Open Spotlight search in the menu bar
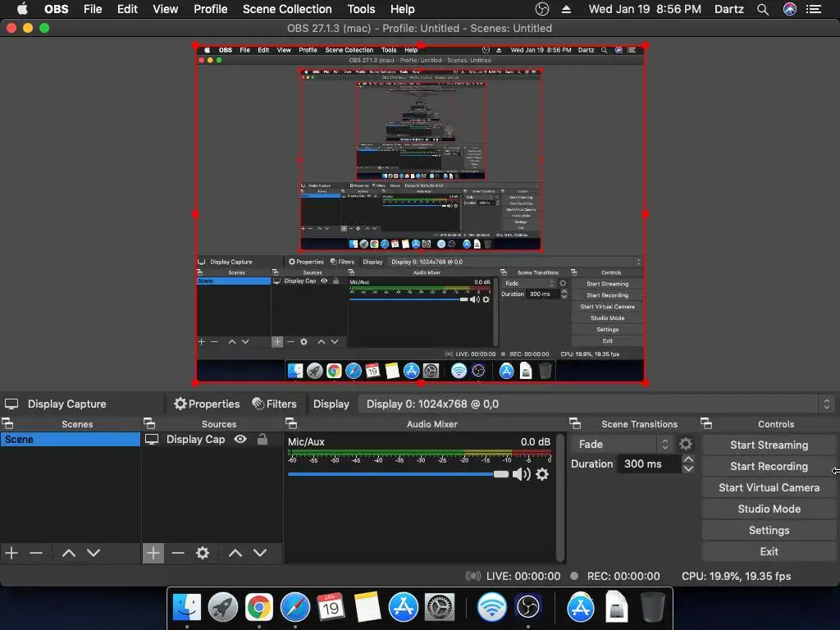This screenshot has height=630, width=840. coord(763,9)
